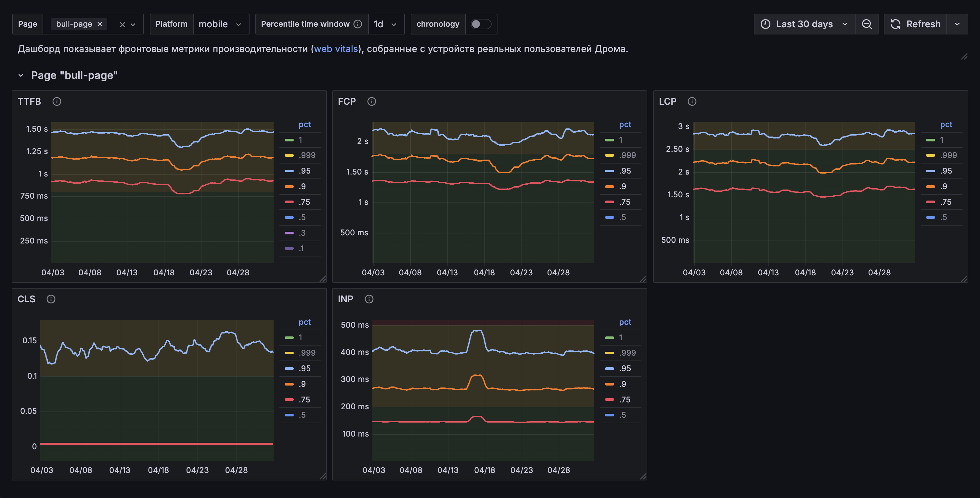Click .9 color swatch in FCP legend

coord(610,187)
